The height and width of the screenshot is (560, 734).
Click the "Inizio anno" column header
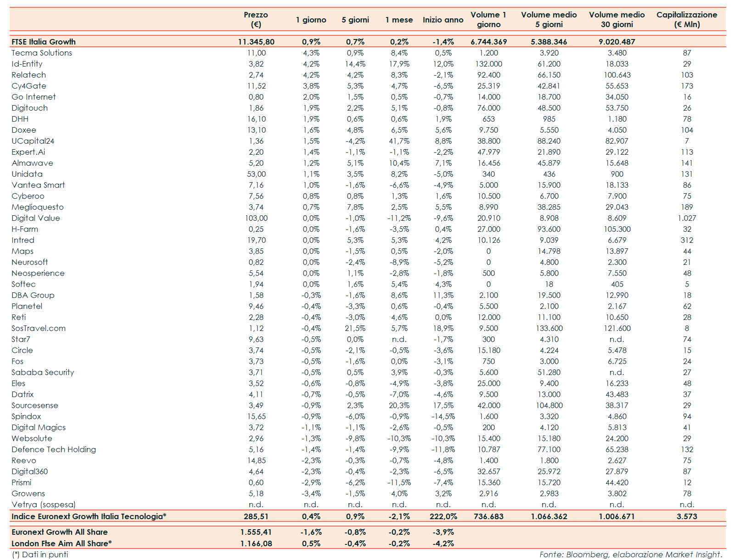[x=443, y=20]
